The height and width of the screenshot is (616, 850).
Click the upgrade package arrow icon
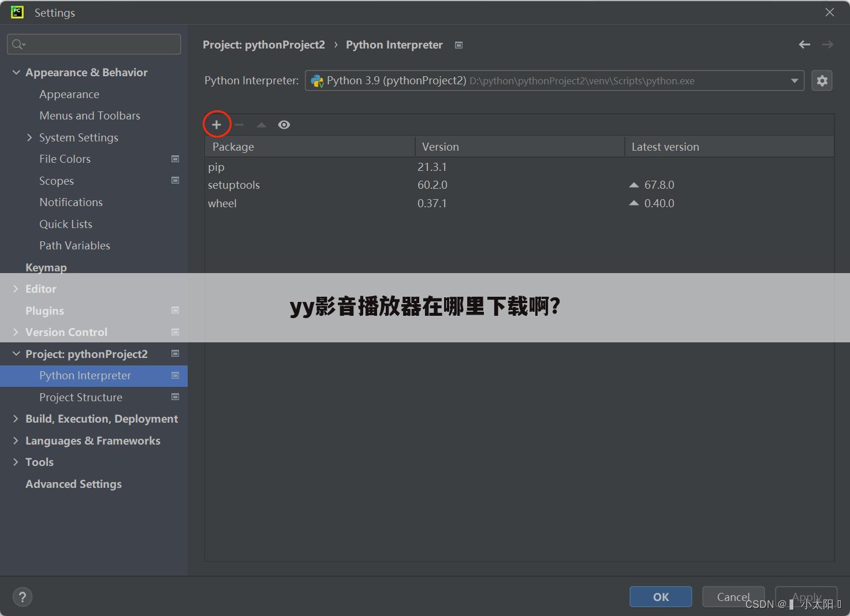click(x=262, y=125)
